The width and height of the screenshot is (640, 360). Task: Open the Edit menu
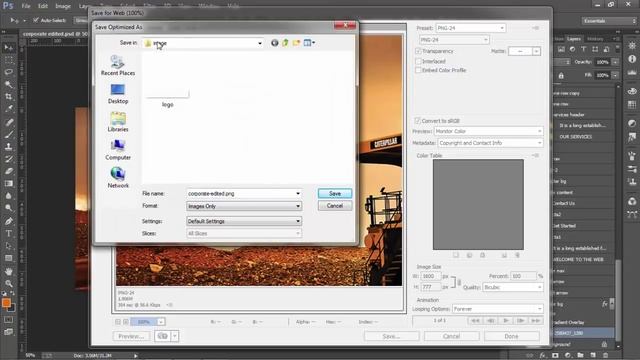(x=42, y=6)
